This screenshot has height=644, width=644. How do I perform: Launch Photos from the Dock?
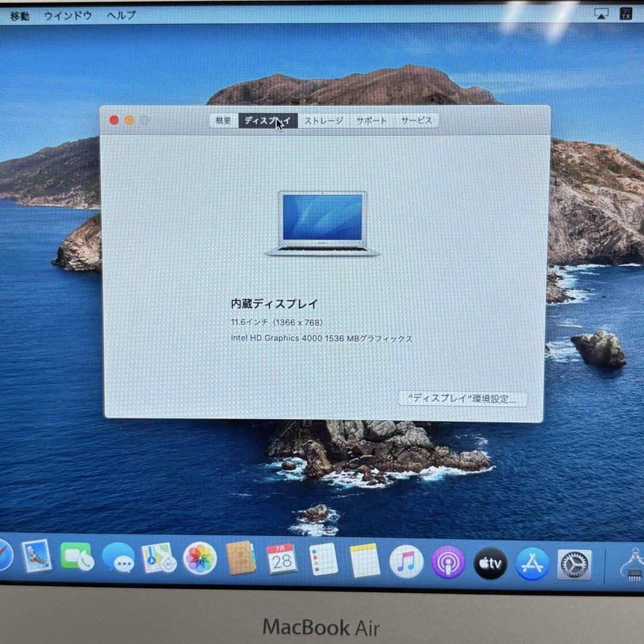tap(200, 558)
